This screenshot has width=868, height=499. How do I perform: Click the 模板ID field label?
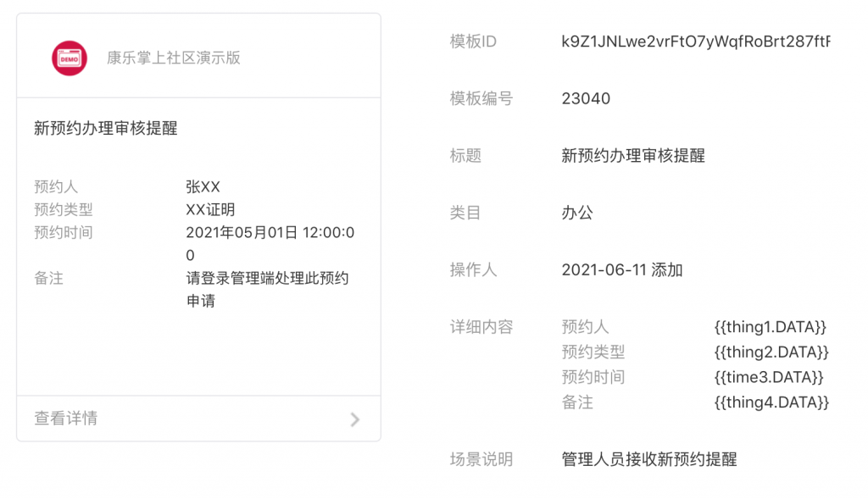coord(473,42)
